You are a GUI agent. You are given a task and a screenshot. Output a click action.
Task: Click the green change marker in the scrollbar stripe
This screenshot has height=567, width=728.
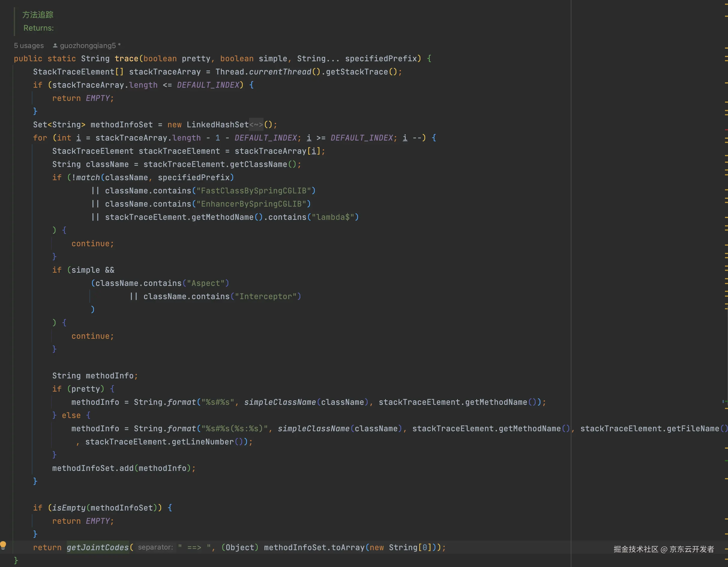point(726,461)
